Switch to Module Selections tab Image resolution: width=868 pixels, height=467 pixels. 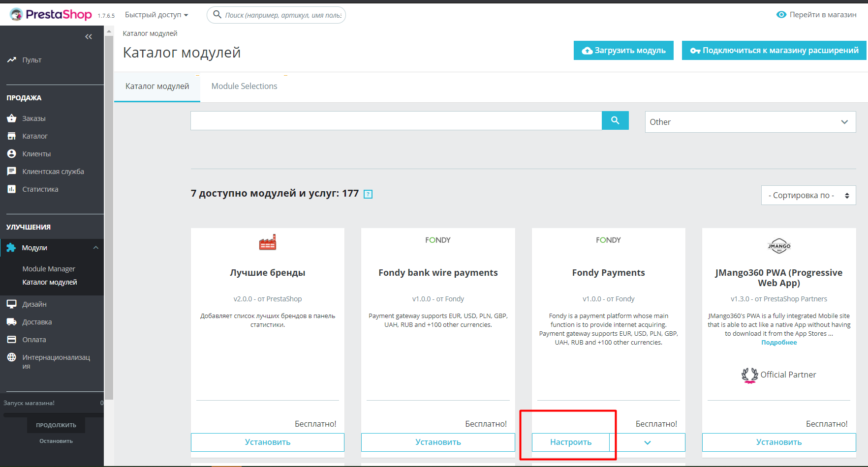[x=244, y=87]
